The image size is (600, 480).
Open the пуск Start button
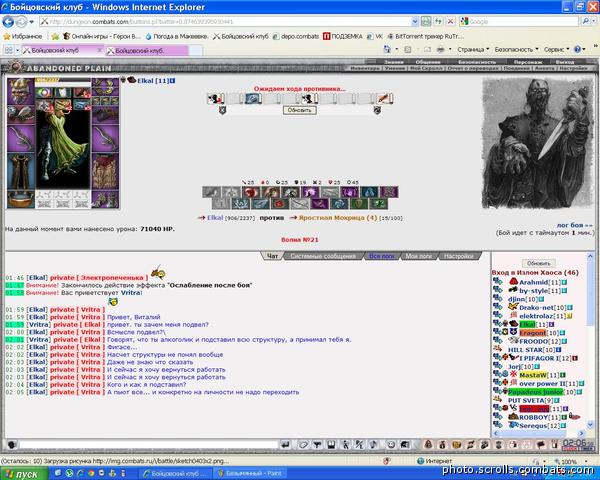click(x=24, y=474)
